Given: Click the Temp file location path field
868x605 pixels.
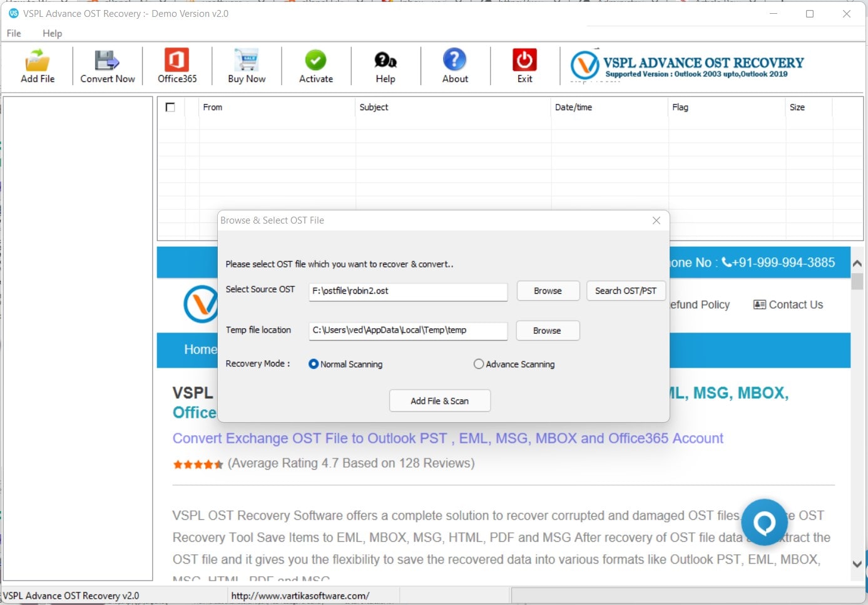Looking at the screenshot, I should [408, 330].
